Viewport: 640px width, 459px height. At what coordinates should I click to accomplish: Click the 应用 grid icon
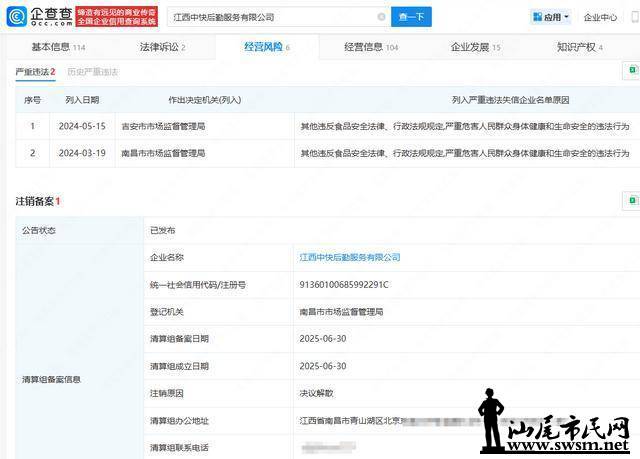click(x=540, y=17)
